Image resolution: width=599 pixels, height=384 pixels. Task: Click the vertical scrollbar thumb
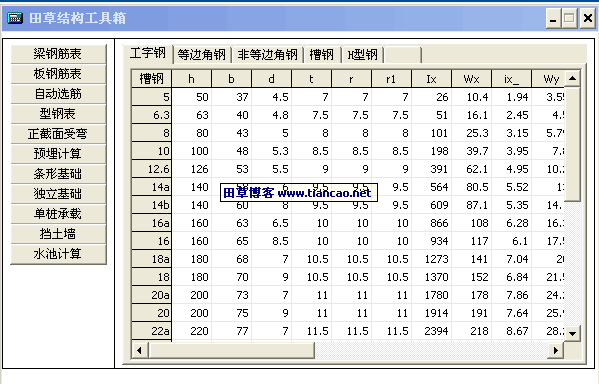tap(572, 144)
